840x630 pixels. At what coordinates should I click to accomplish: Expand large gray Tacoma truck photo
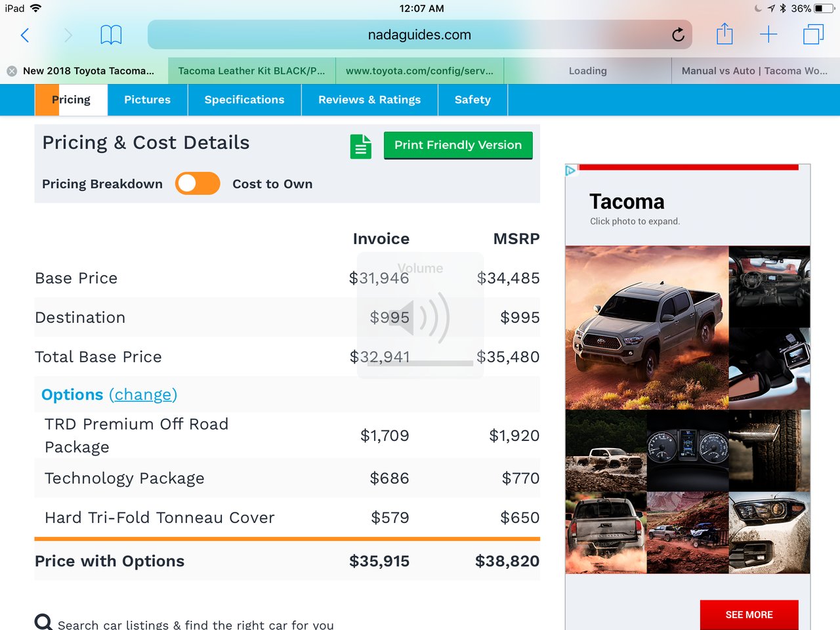tap(647, 327)
